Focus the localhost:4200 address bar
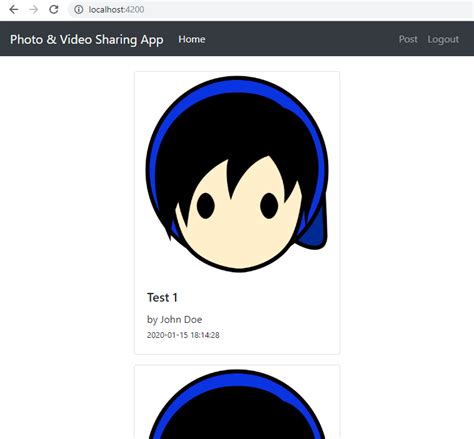 pyautogui.click(x=270, y=10)
